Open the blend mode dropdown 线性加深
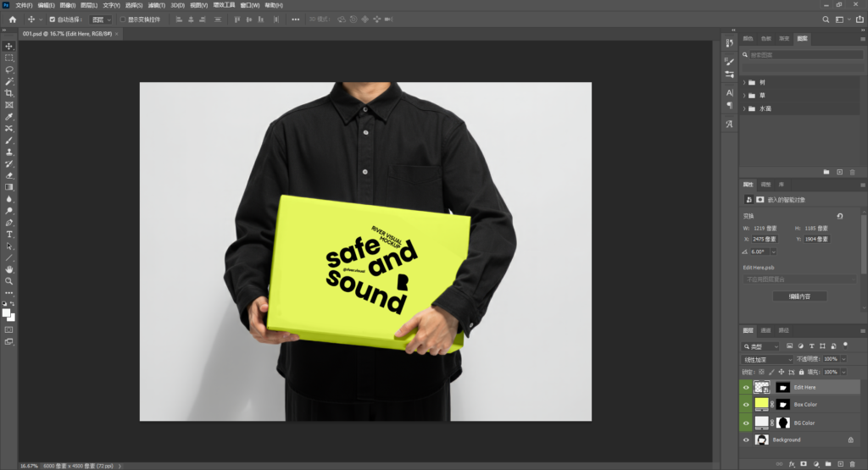The image size is (868, 470). pyautogui.click(x=768, y=359)
